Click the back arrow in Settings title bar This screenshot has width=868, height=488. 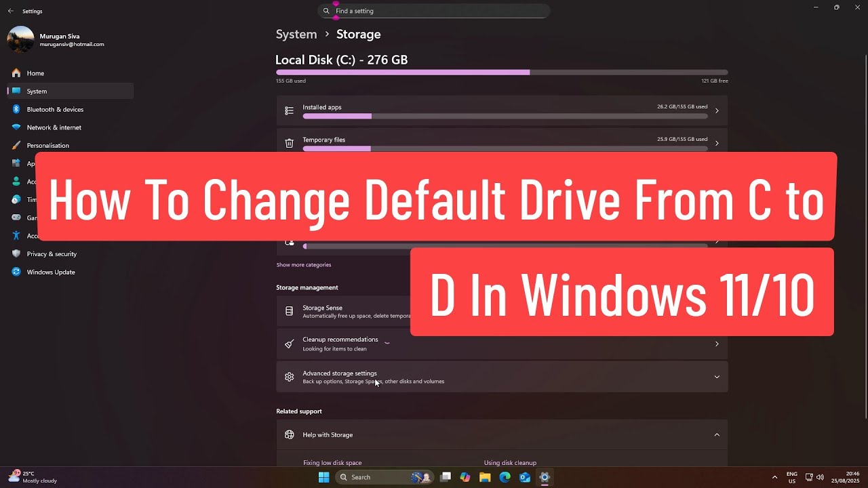pos(10,11)
